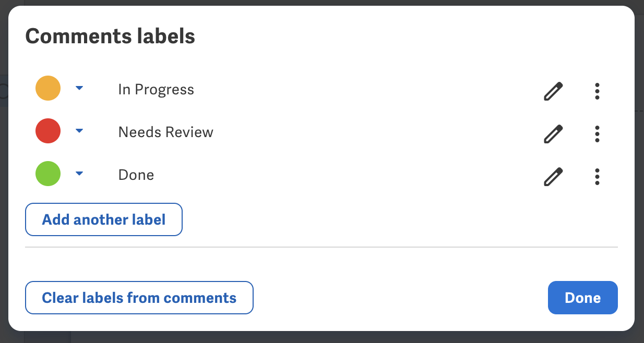Expand color dropdown for In Progress label
Screen dimensions: 644x343
click(x=79, y=88)
